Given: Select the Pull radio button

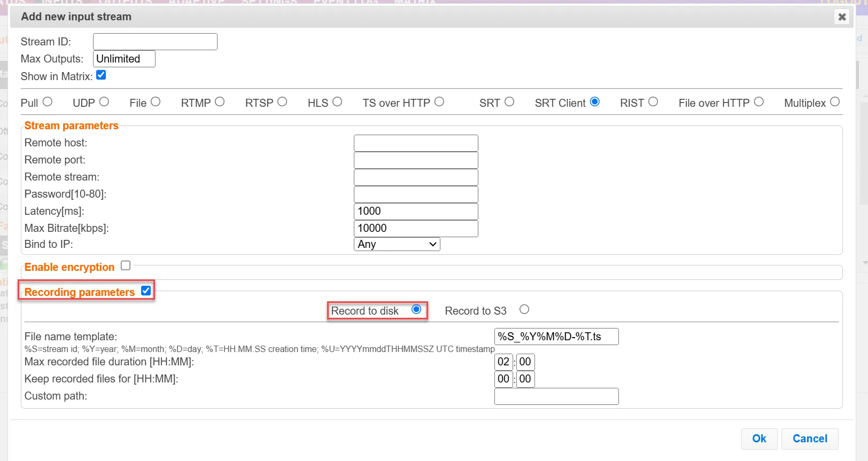Looking at the screenshot, I should 48,101.
